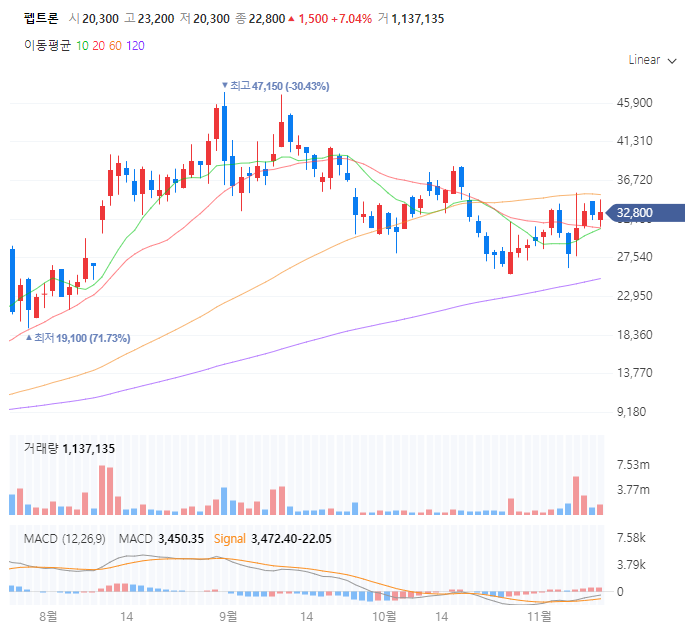
Task: Click the 22,950 price axis label
Action: [x=634, y=296]
